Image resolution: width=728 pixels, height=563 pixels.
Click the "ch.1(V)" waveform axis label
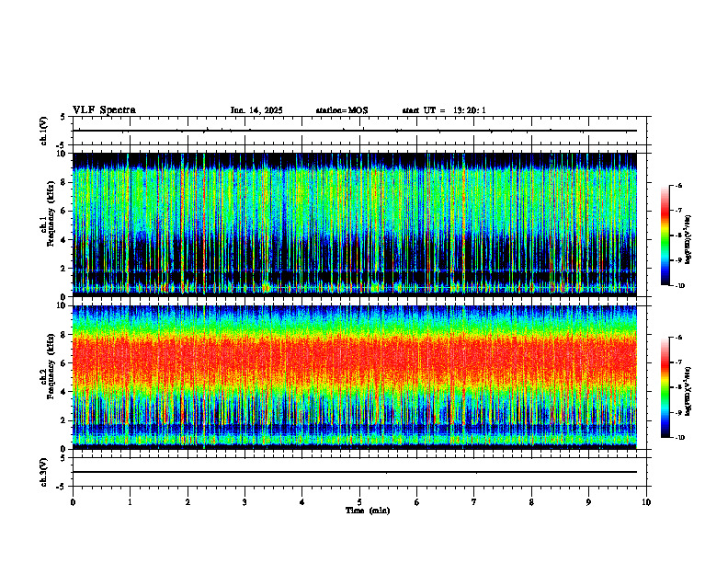point(44,131)
